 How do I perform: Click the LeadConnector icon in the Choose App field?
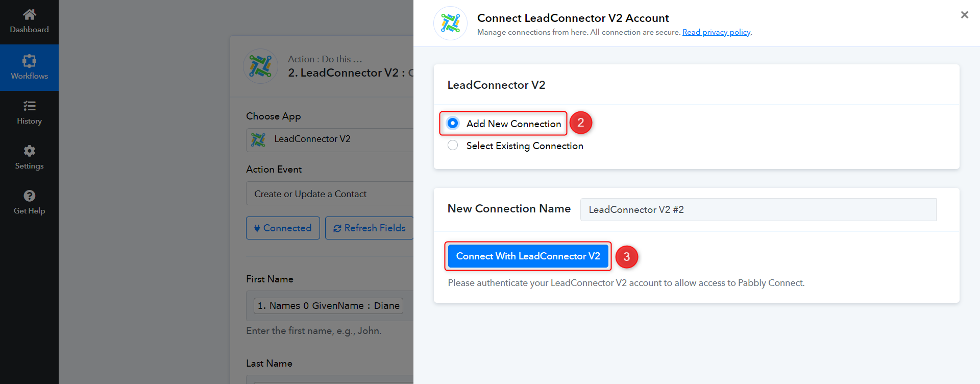coord(258,139)
